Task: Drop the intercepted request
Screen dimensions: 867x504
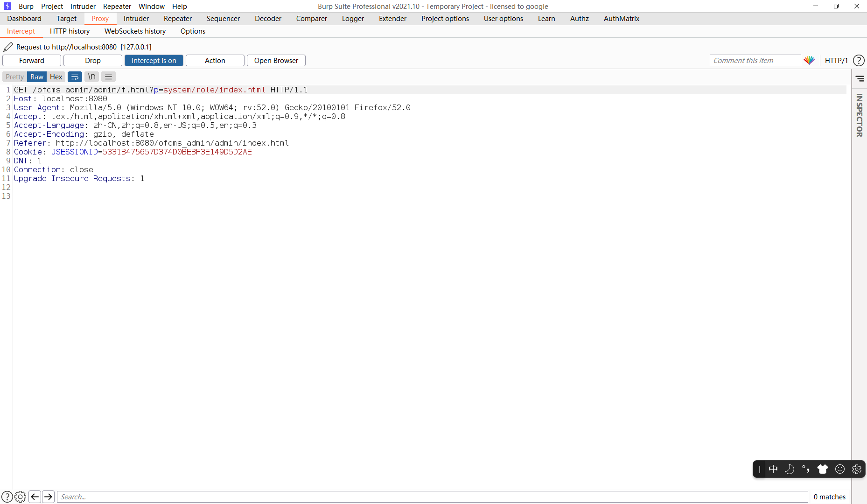Action: tap(92, 60)
